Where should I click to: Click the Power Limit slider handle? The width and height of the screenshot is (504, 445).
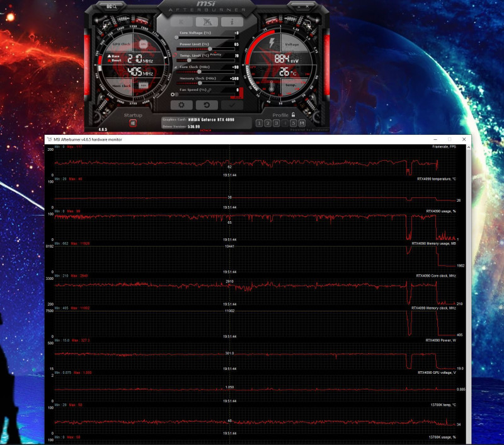click(210, 49)
